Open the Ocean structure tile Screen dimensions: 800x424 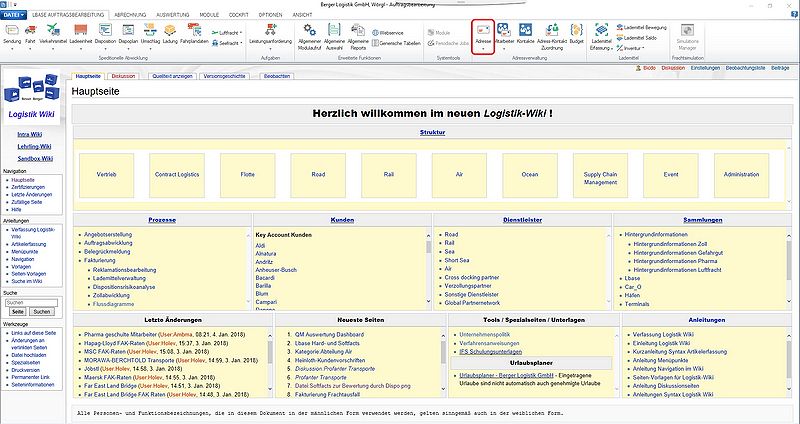[x=530, y=175]
